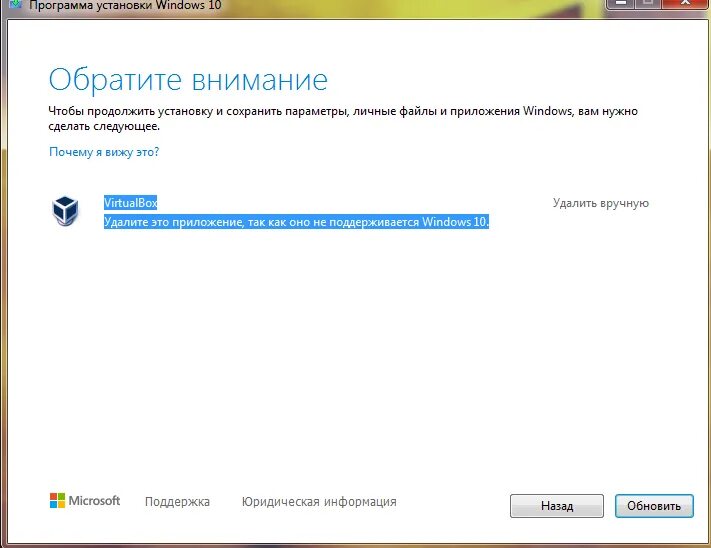Click the "Удалите это приложение" warning text

click(297, 222)
